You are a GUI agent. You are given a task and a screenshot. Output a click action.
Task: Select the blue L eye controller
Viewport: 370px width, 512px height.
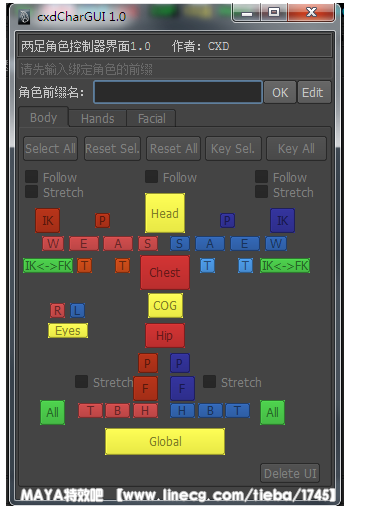(x=77, y=310)
